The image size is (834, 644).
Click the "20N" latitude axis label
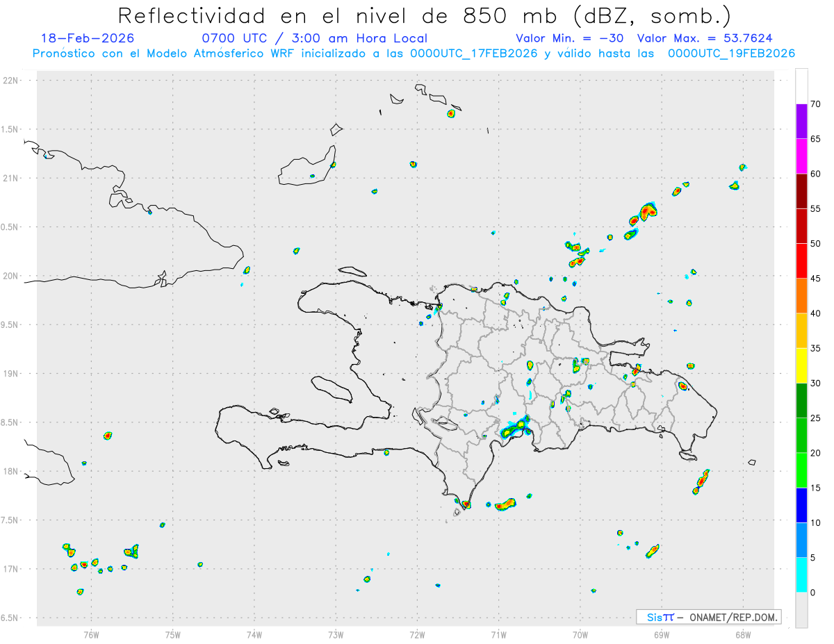[11, 276]
